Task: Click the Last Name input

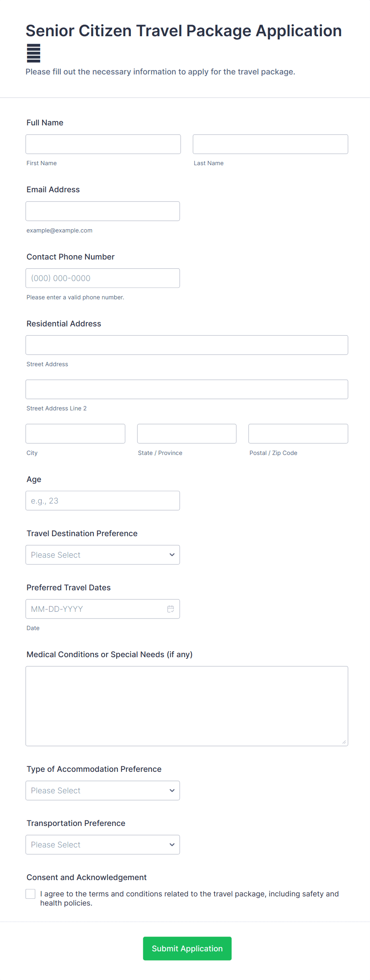Action: [x=270, y=144]
